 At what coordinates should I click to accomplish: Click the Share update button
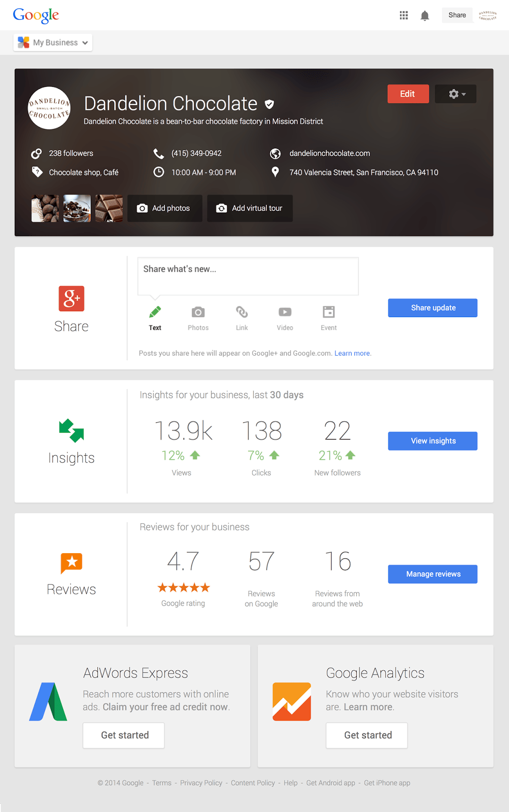432,308
